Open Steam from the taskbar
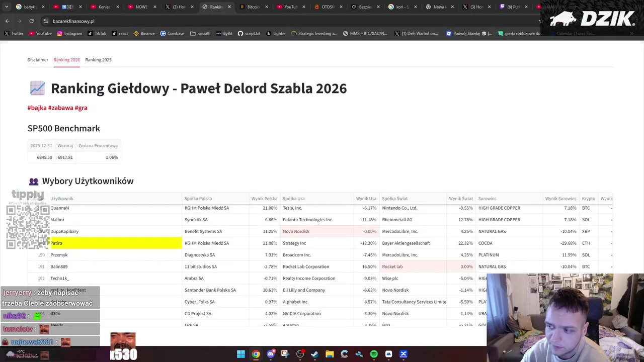 click(315, 354)
